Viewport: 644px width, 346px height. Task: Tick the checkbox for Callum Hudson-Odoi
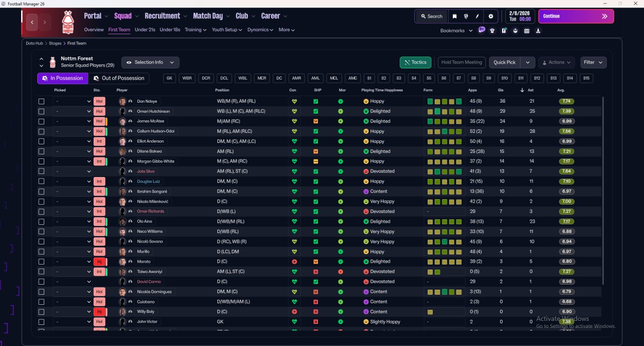click(x=41, y=131)
